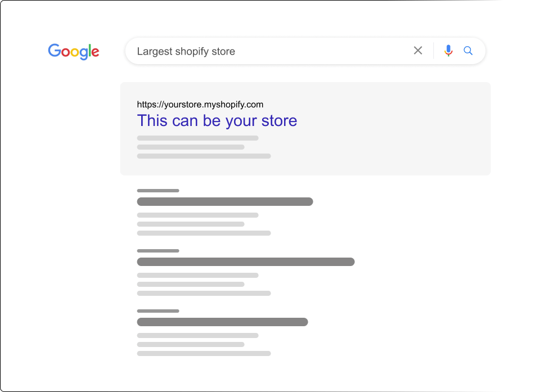
Task: Open the longest dark gray placeholder result title
Action: coord(246,262)
